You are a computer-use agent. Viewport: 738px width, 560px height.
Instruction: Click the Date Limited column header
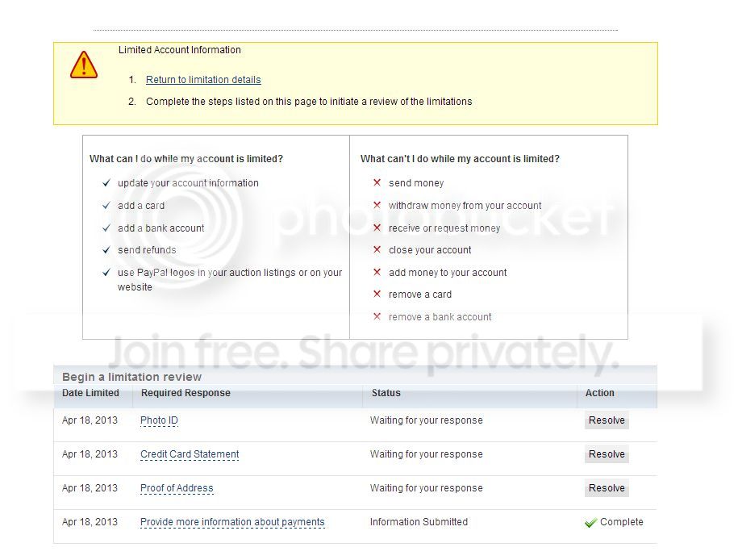[x=90, y=393]
